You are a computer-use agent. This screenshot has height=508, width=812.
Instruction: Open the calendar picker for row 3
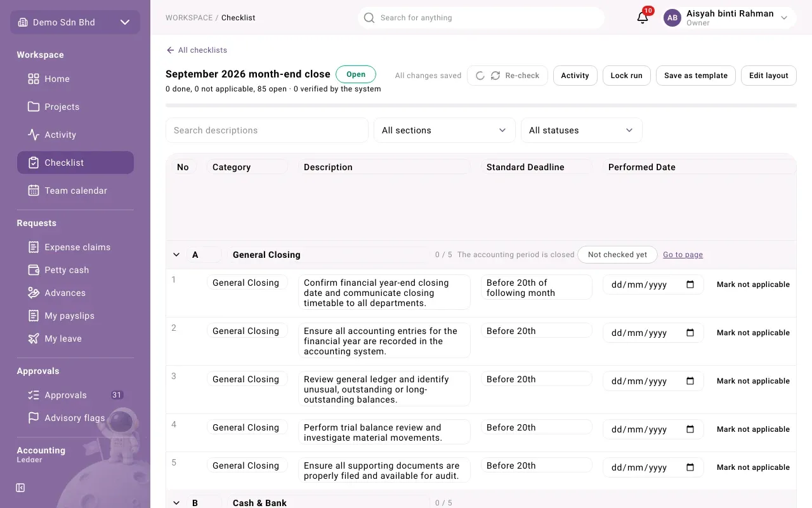pyautogui.click(x=690, y=381)
